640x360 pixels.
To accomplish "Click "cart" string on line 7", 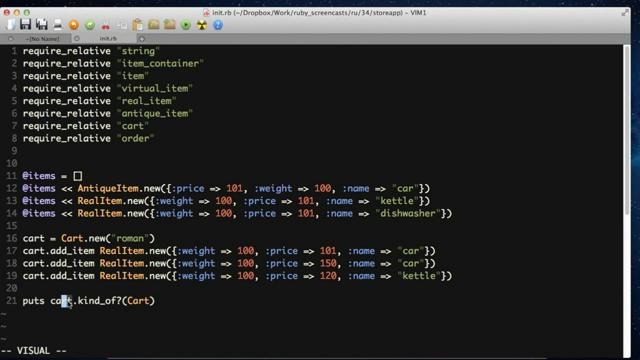I will [x=133, y=126].
